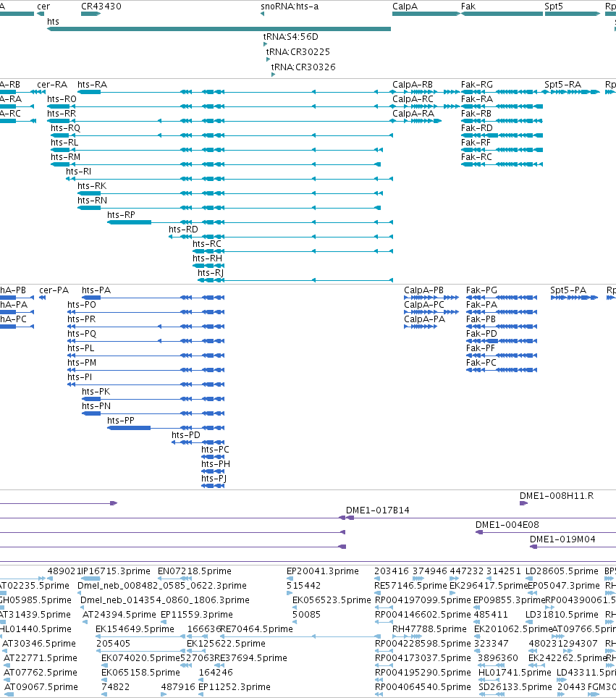Image resolution: width=616 pixels, height=698 pixels.
Task: Select the DME1-017B14 clone label
Action: coord(378,510)
